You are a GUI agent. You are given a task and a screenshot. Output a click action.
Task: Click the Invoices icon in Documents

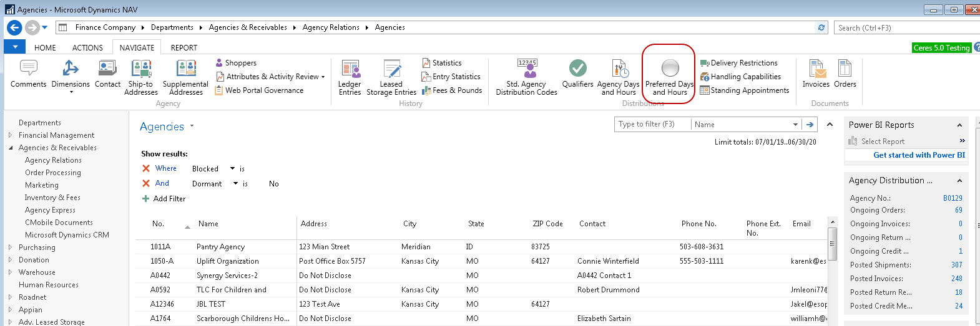[x=816, y=69]
